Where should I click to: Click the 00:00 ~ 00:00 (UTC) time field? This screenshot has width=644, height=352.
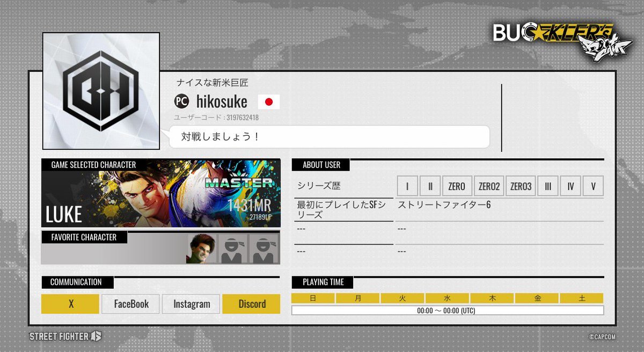point(448,310)
